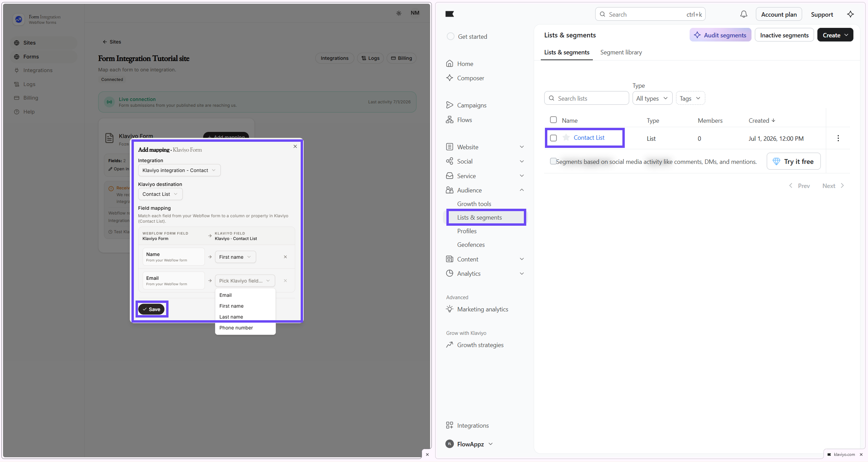This screenshot has width=868, height=462.
Task: Choose Last name from the field options
Action: [245, 317]
